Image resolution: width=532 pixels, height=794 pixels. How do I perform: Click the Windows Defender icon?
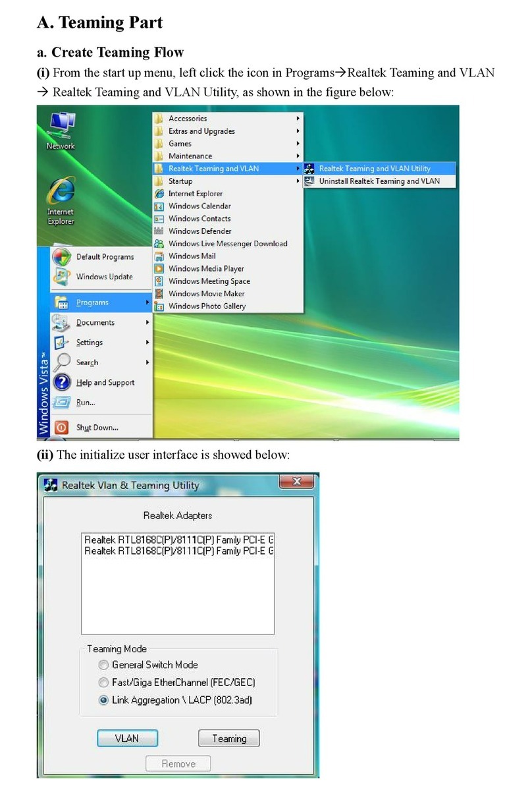(x=159, y=231)
